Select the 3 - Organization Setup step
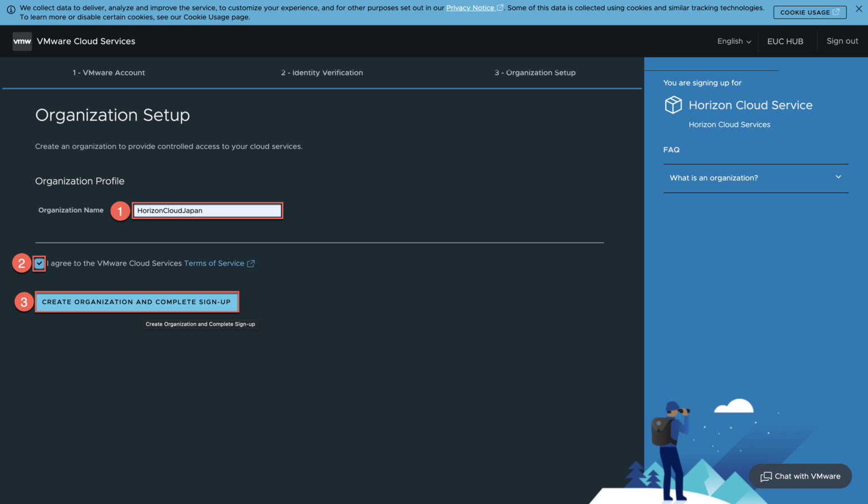This screenshot has height=504, width=868. (x=535, y=72)
